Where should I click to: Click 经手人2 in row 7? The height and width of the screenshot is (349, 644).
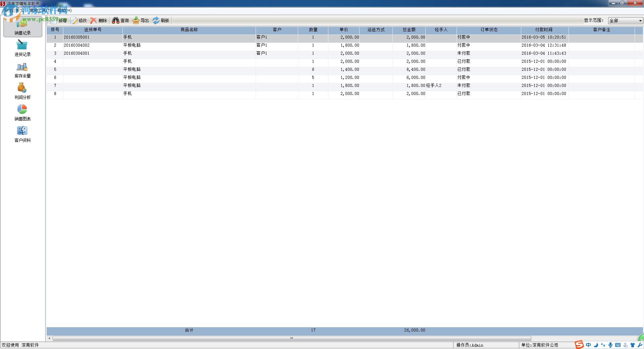pos(434,86)
